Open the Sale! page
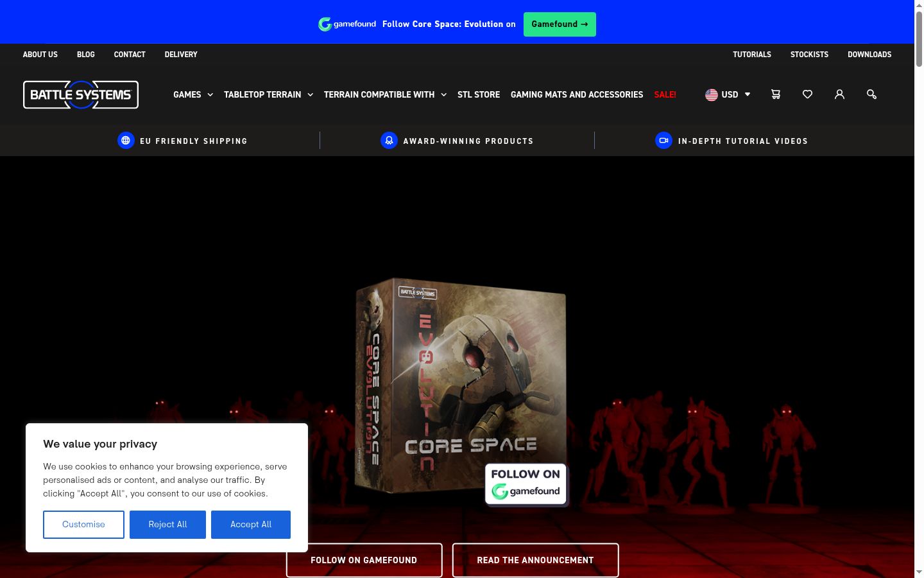 click(x=665, y=94)
